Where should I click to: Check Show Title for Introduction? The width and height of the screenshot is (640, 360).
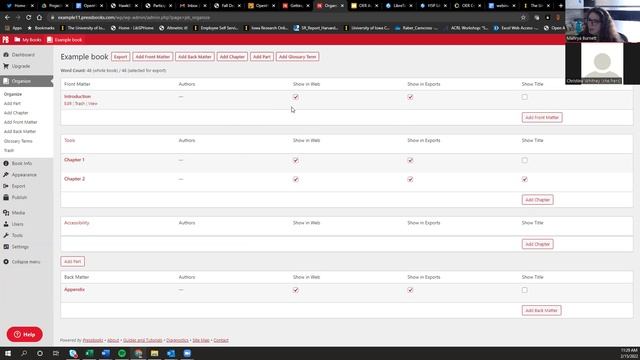click(x=524, y=97)
